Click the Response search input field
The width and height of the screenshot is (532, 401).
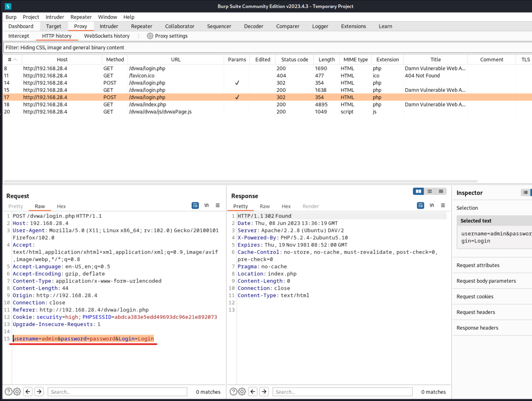pos(342,392)
